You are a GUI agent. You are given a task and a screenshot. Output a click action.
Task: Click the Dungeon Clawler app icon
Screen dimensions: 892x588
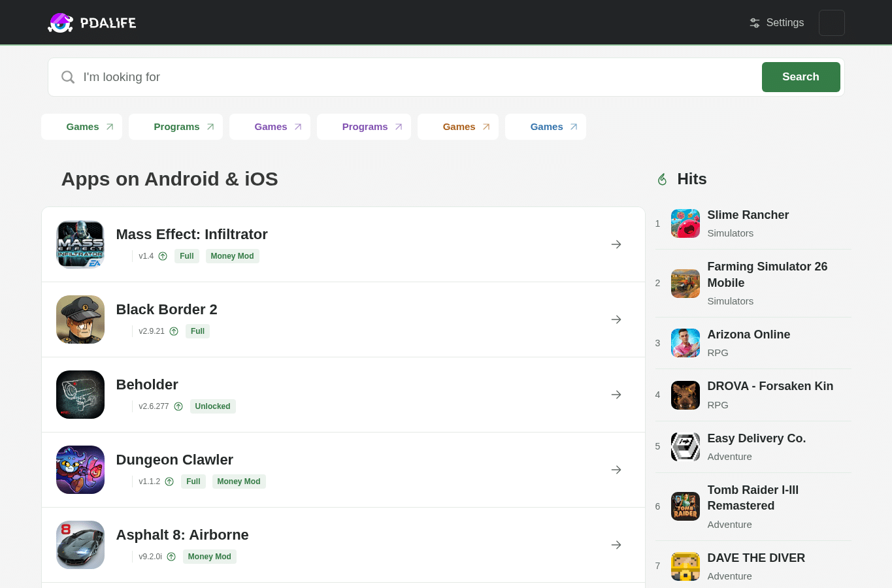(80, 470)
